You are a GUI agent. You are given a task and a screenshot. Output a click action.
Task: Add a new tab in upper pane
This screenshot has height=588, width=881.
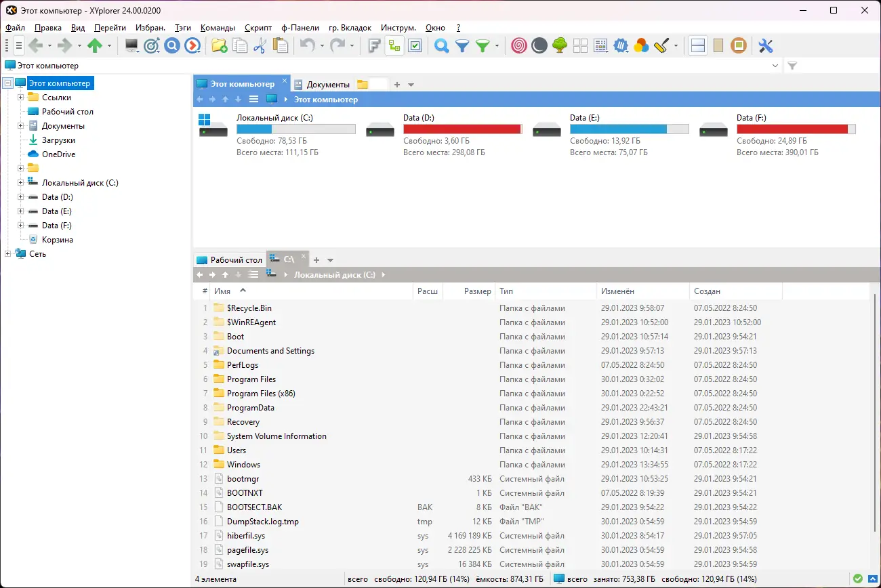(397, 85)
